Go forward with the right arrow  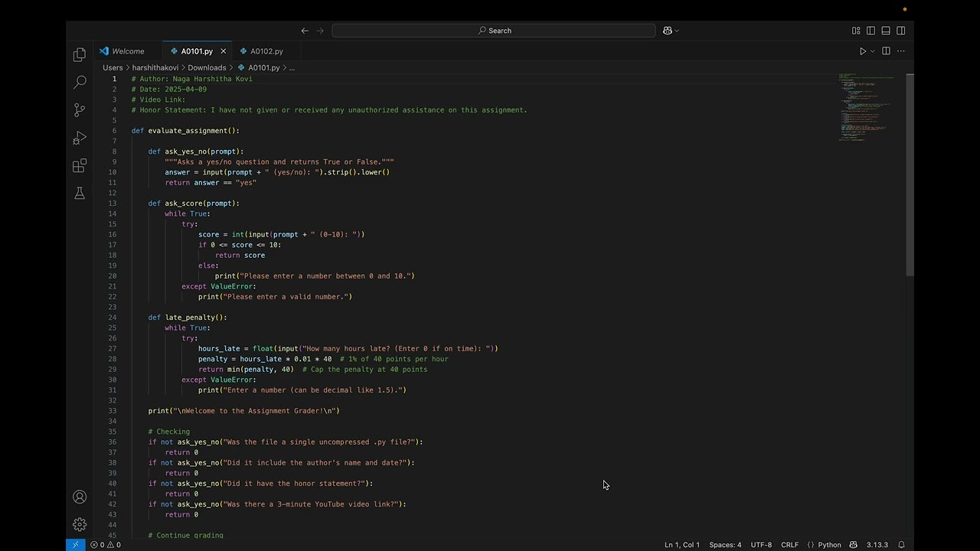320,31
